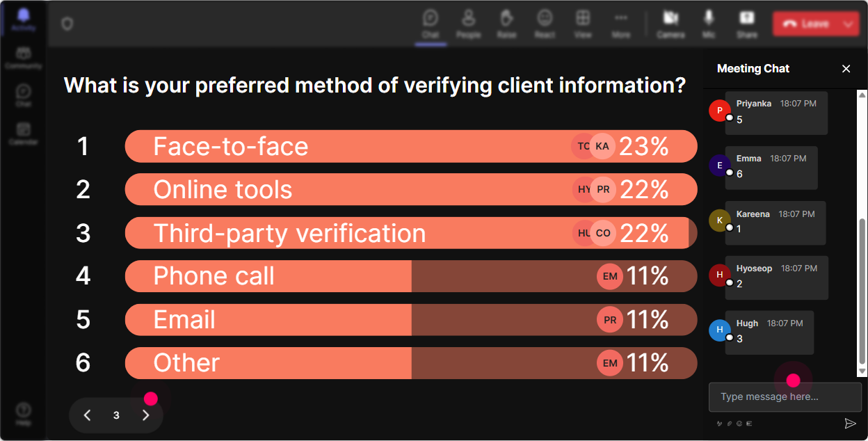
Task: Open Hyoseop's avatar in chat
Action: (x=720, y=275)
